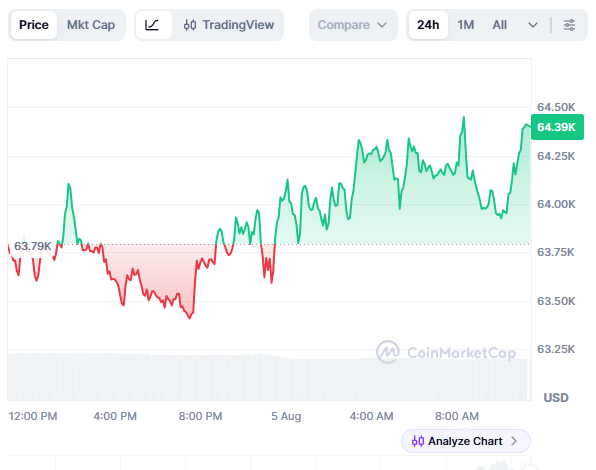Click the volume bars below the chart
596x470 pixels.
click(269, 377)
